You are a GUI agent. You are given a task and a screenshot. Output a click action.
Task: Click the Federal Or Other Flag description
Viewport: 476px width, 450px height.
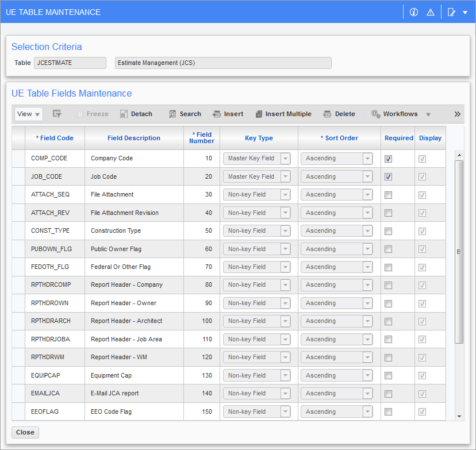[x=134, y=267]
